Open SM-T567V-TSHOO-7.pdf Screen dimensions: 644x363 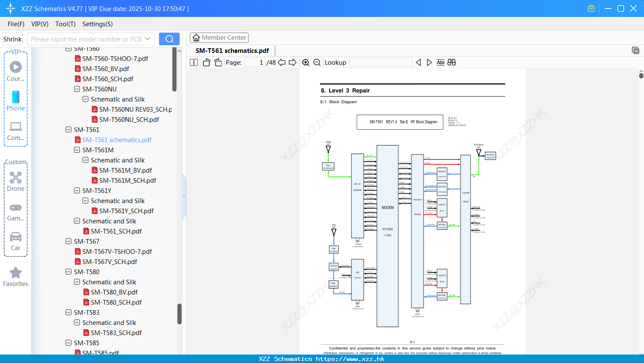coord(117,251)
